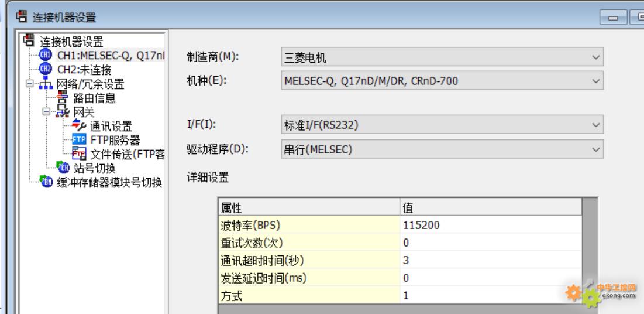Click the 网关 gateway icon
The width and height of the screenshot is (644, 314).
[x=63, y=111]
